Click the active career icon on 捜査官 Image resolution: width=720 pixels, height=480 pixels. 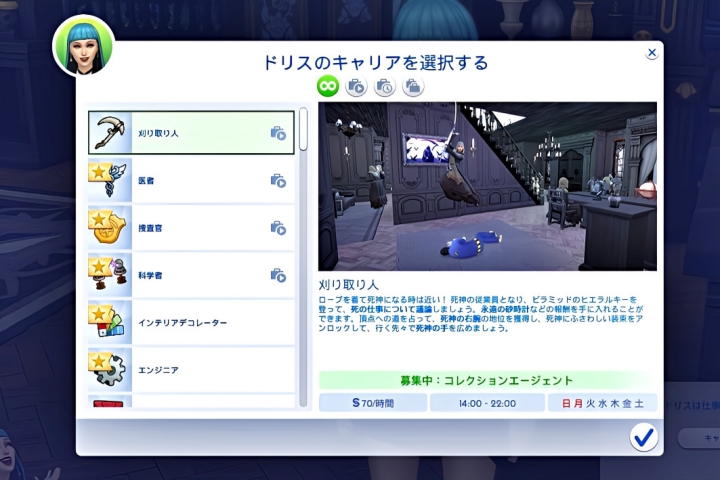pyautogui.click(x=278, y=228)
